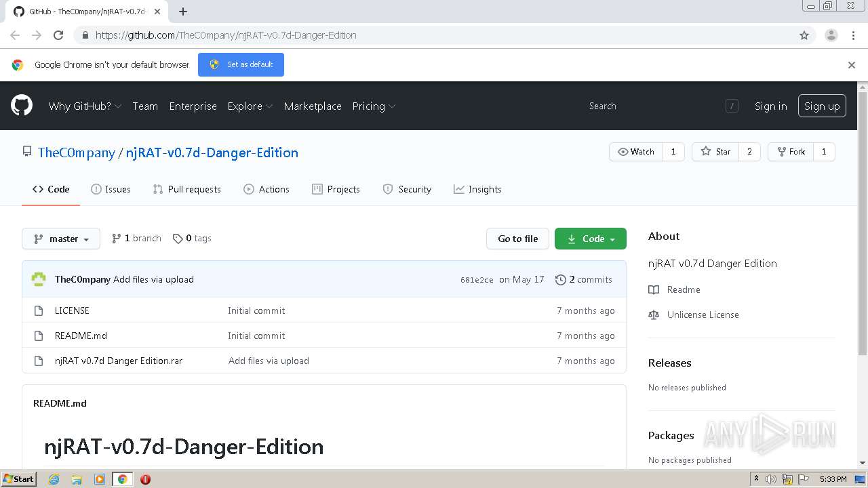
Task: Open a new browser tab
Action: [x=182, y=11]
